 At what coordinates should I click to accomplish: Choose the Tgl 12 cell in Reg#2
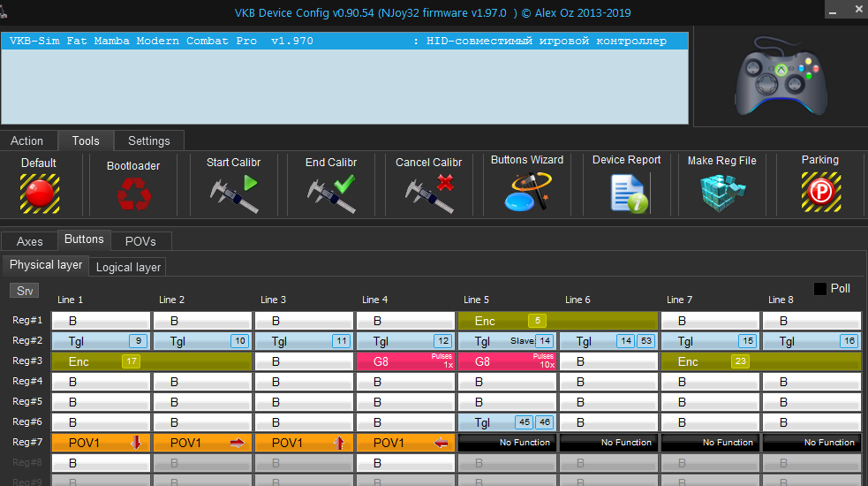point(406,341)
